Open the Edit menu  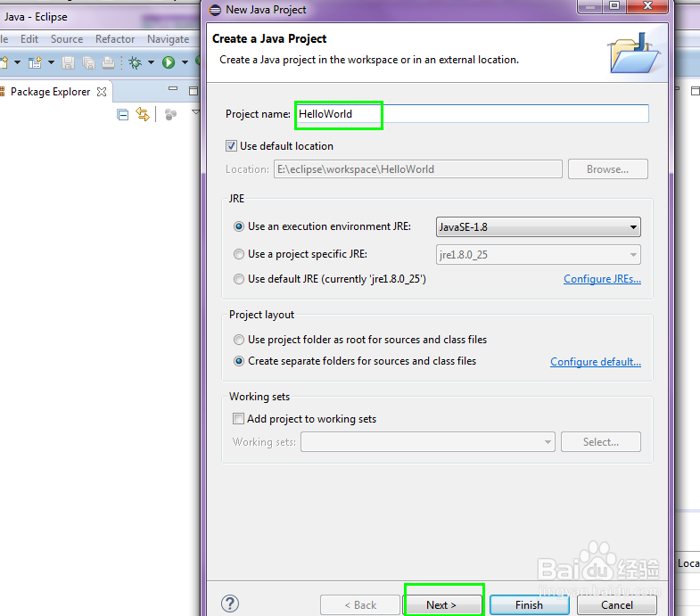(29, 39)
